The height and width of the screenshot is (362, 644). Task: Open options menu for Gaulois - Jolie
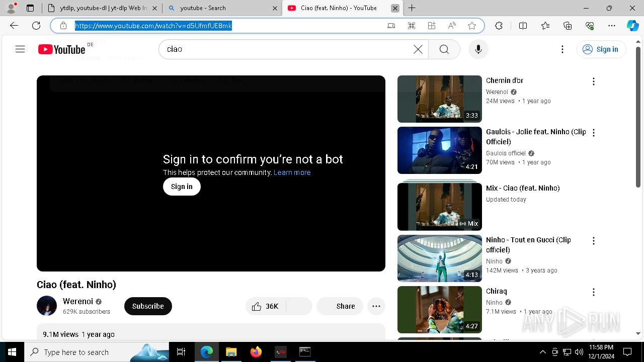(x=594, y=133)
